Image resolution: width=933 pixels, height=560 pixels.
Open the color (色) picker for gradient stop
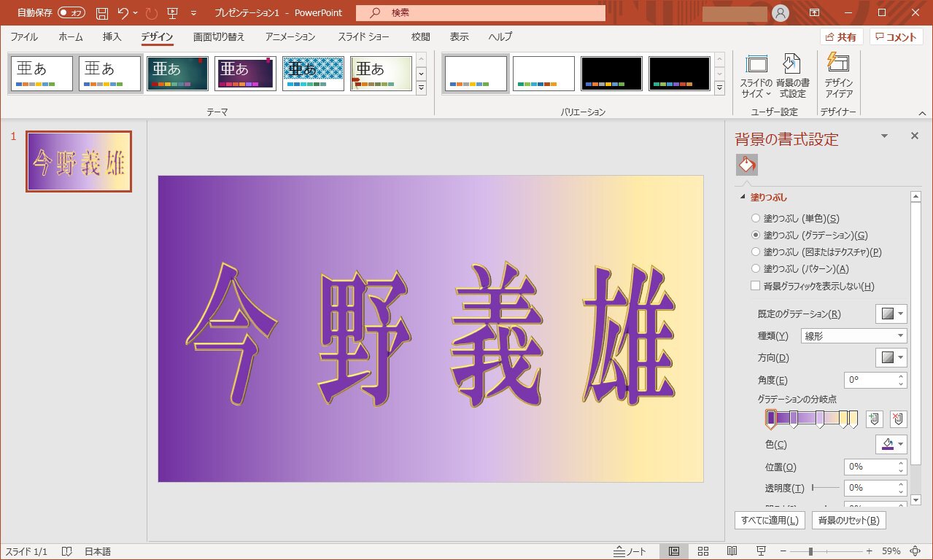pos(891,444)
